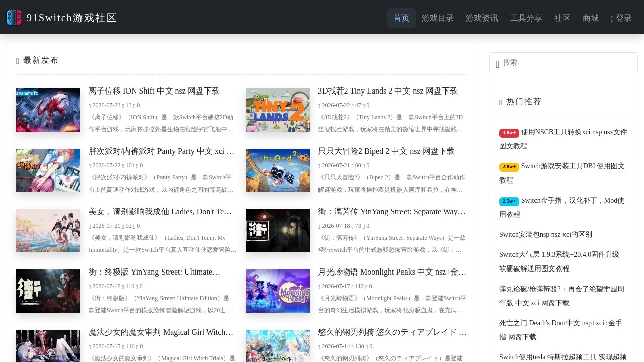Click the 《离子位移》 description excerpt
This screenshot has width=644, height=362.
pyautogui.click(x=162, y=123)
